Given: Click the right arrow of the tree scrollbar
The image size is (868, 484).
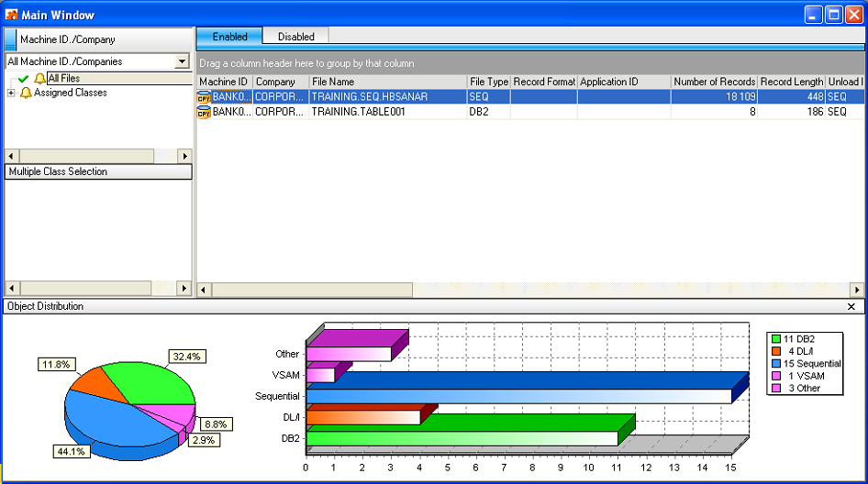Looking at the screenshot, I should click(184, 157).
